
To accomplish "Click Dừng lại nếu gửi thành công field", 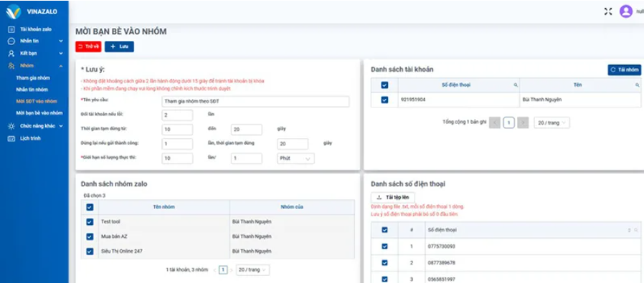I will (x=177, y=144).
